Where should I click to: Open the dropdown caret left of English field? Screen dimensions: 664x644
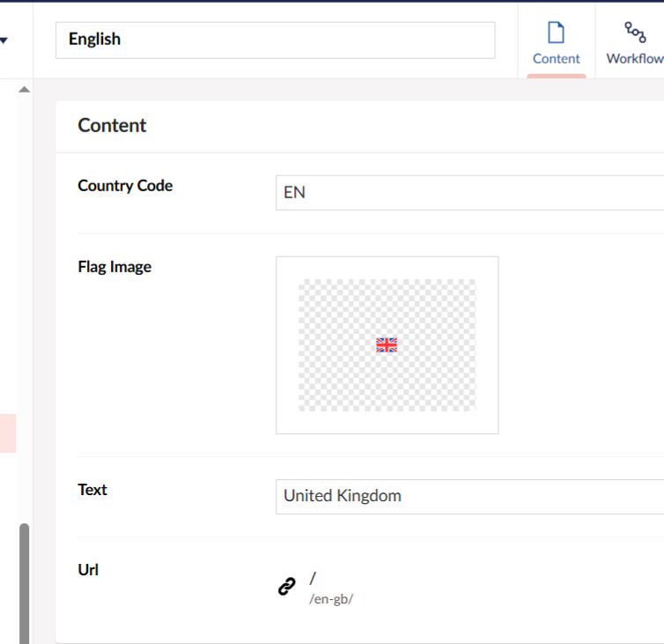[x=4, y=41]
